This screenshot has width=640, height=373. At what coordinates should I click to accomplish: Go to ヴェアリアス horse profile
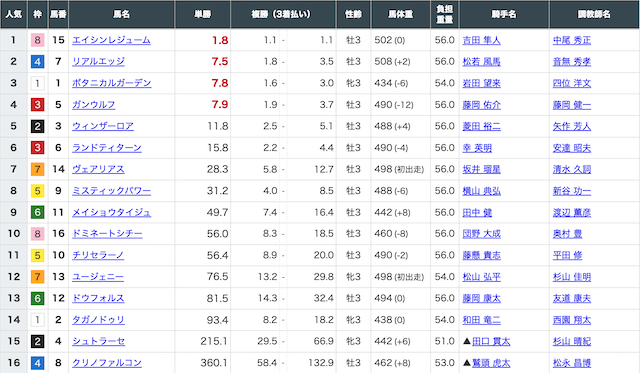(x=98, y=169)
